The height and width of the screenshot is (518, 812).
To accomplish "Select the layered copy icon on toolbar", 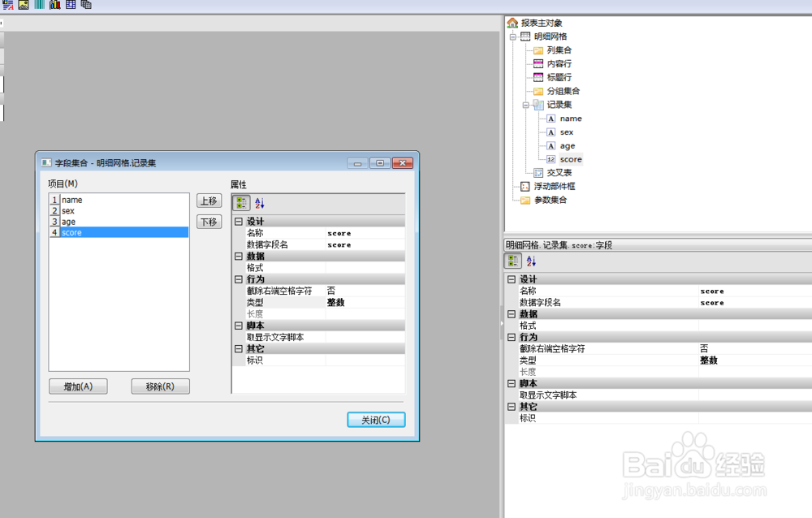I will 86,5.
